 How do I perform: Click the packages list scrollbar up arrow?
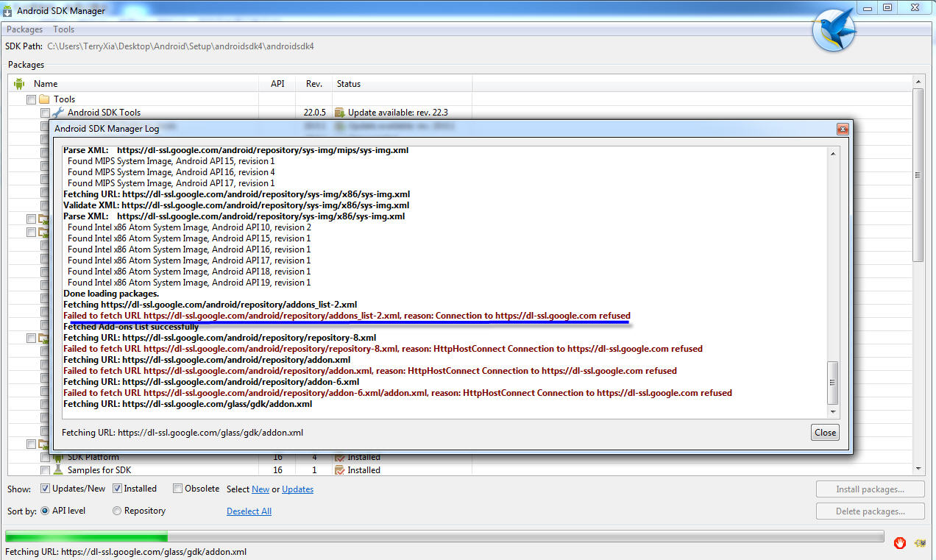[918, 82]
